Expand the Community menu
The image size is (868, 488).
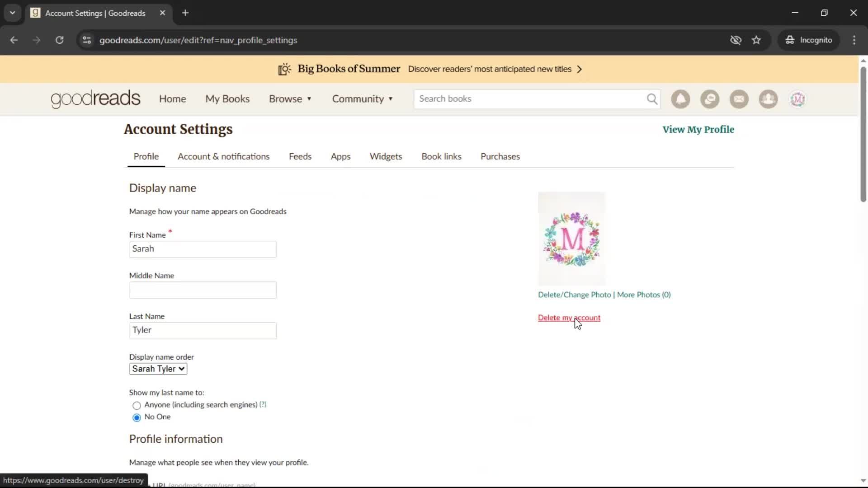(x=363, y=99)
